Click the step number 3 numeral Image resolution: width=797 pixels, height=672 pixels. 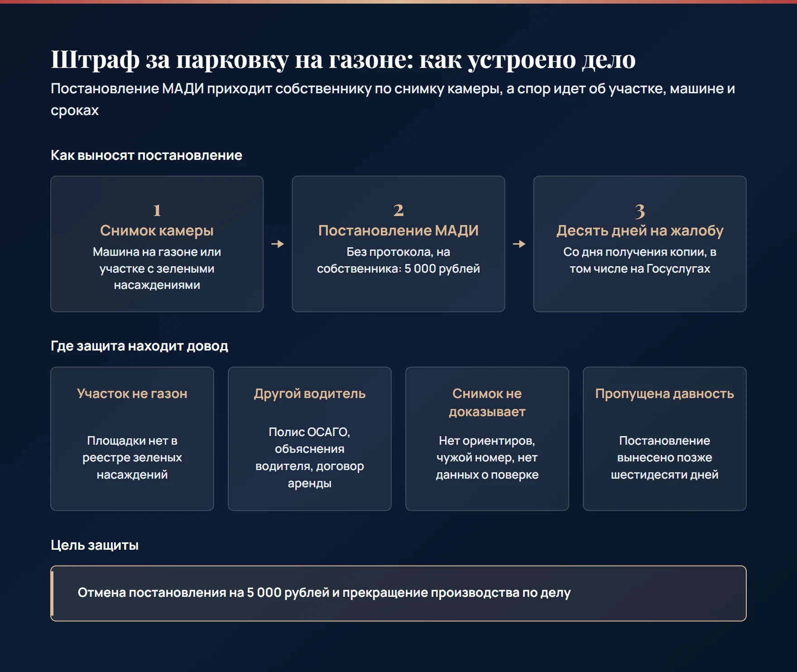pos(640,211)
